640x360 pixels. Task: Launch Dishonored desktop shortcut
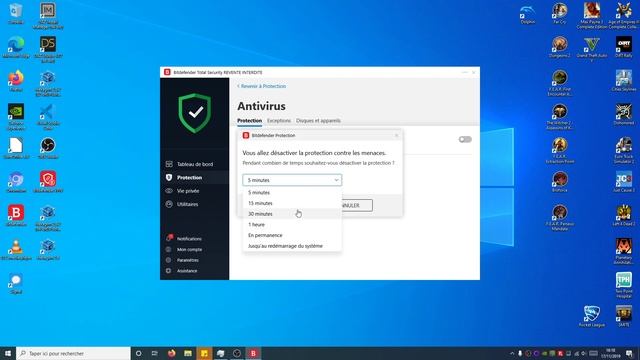click(x=624, y=114)
